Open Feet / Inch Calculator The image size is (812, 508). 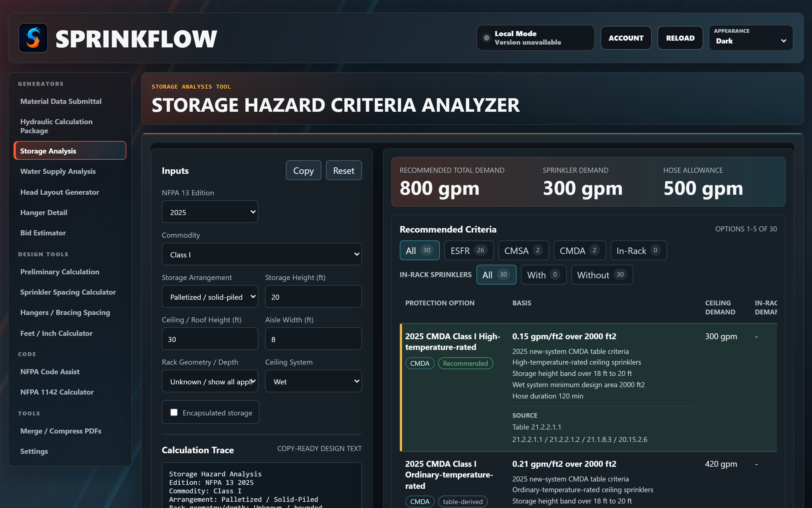pyautogui.click(x=70, y=333)
